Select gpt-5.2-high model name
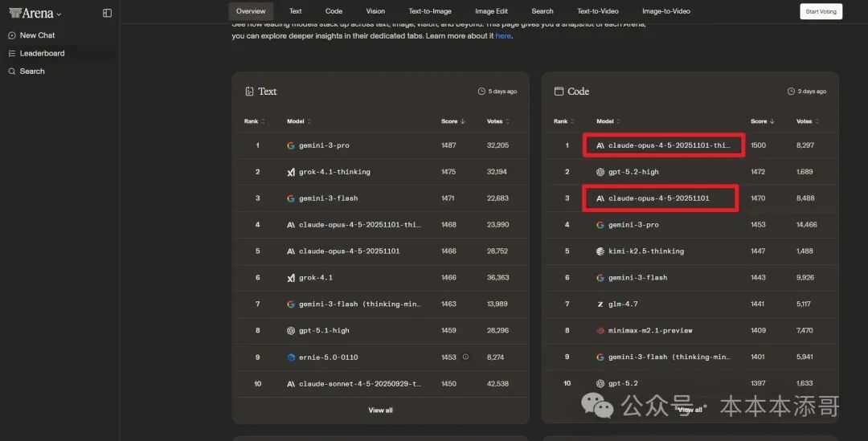The image size is (868, 441). (x=633, y=172)
